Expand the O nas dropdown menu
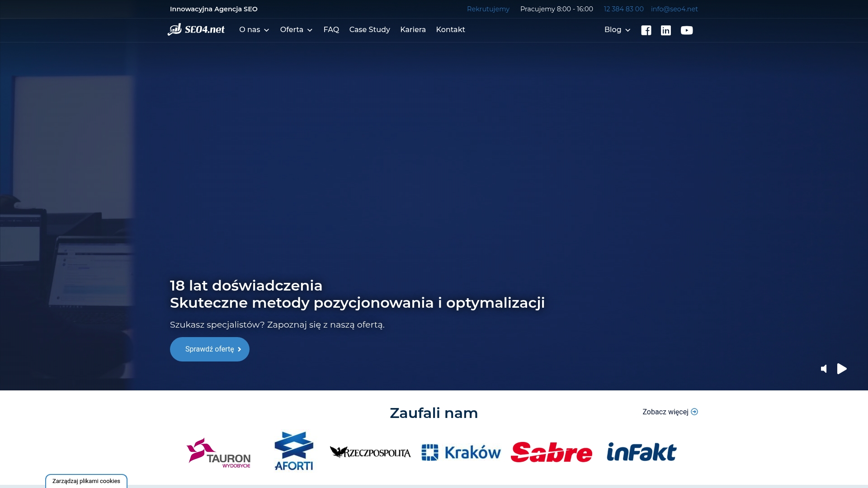868x488 pixels. (x=254, y=30)
